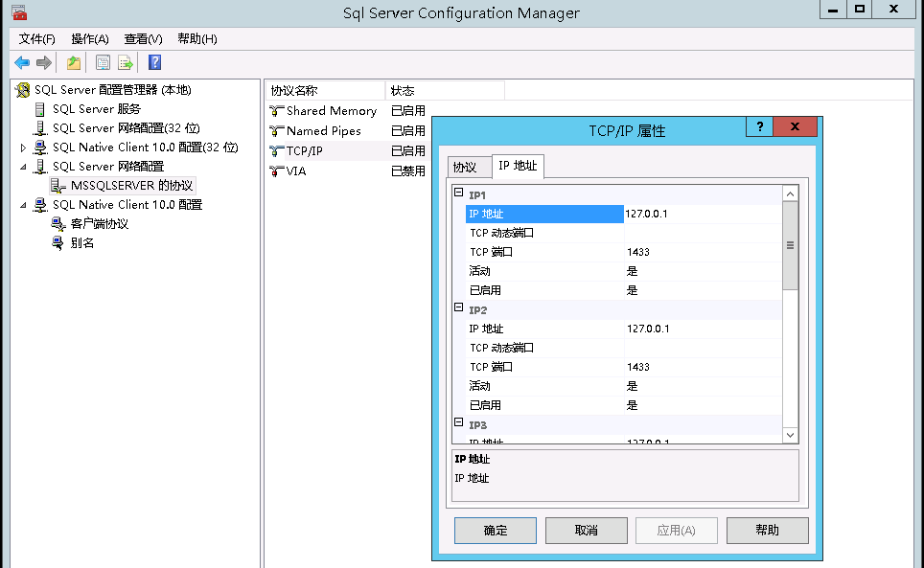
Task: Select the Shared Memory row label
Action: tap(332, 111)
